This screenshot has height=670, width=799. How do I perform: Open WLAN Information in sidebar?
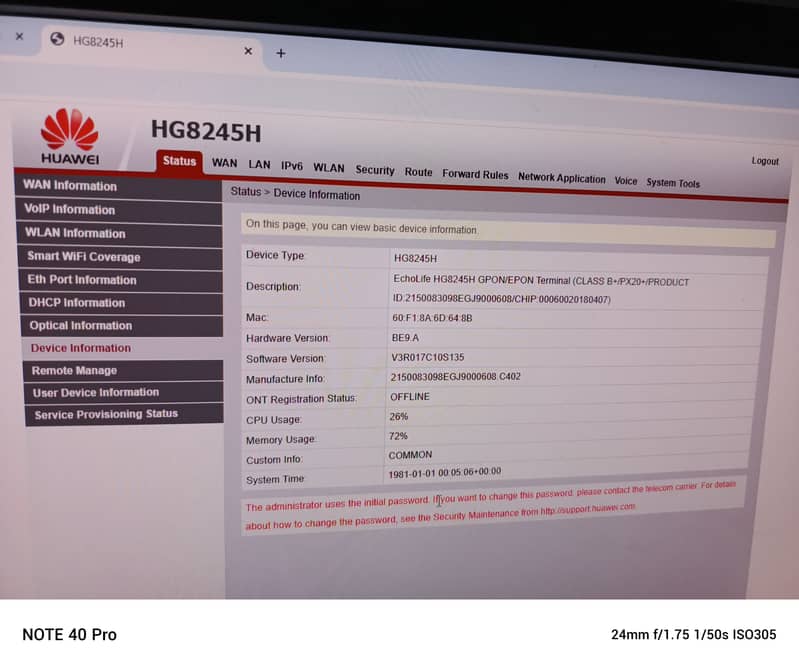pos(119,233)
